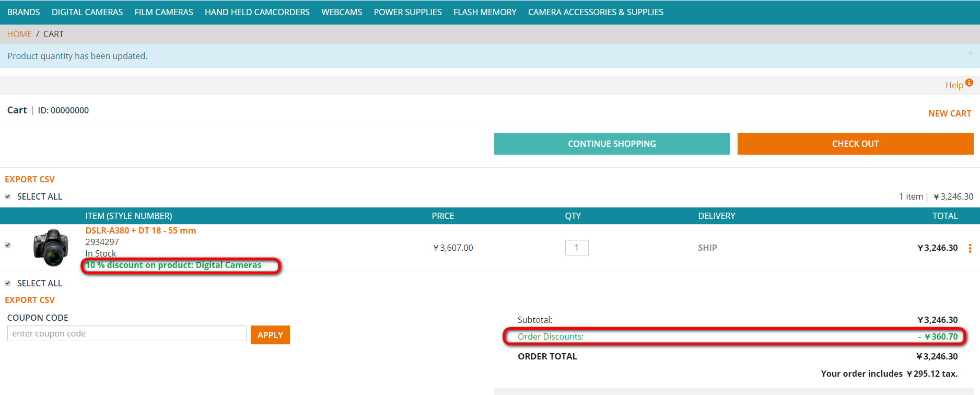Click the bottom EXPORT CSV link

coord(30,300)
